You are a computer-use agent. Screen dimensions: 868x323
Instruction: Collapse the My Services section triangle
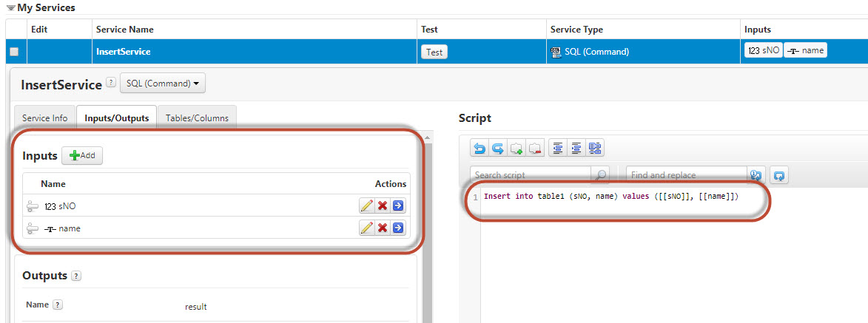point(10,7)
